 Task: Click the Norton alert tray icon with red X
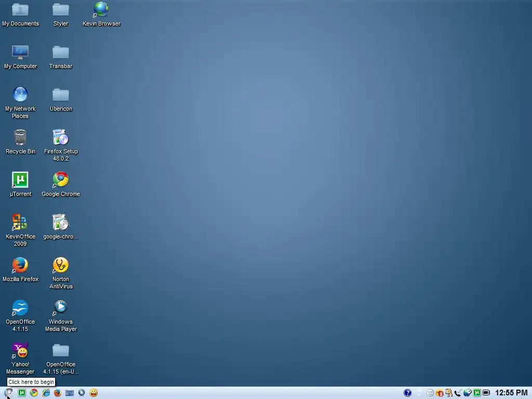click(x=440, y=393)
